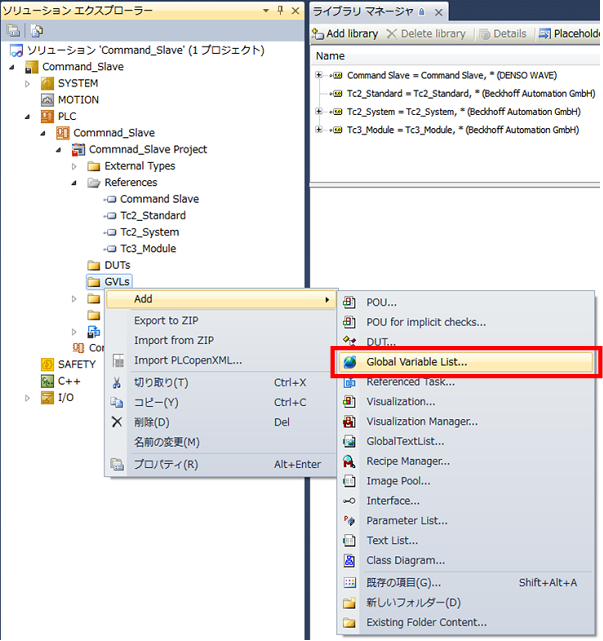
Task: Click the Name column header
Action: coord(330,56)
